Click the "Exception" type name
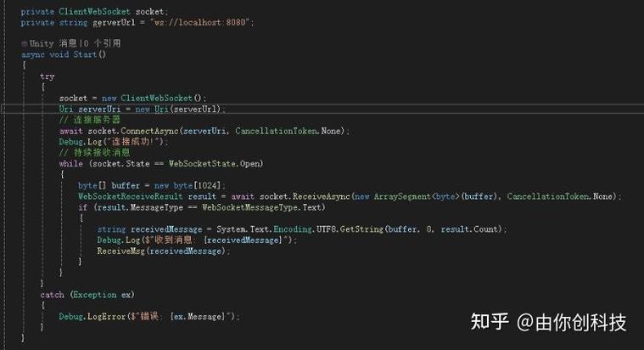The width and height of the screenshot is (644, 350). point(95,295)
